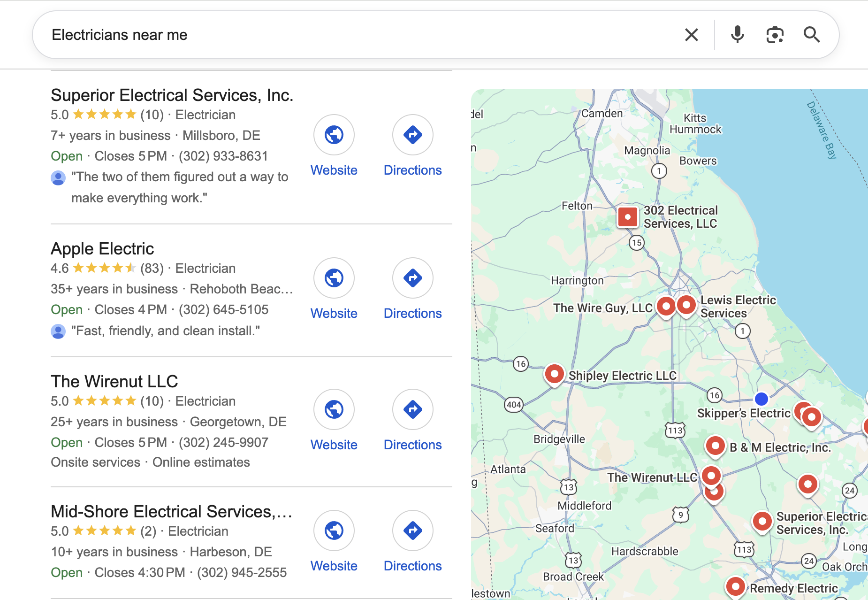This screenshot has width=868, height=600.
Task: Click the globe Website icon for Mid-Shore Electrical Services
Action: pos(334,531)
